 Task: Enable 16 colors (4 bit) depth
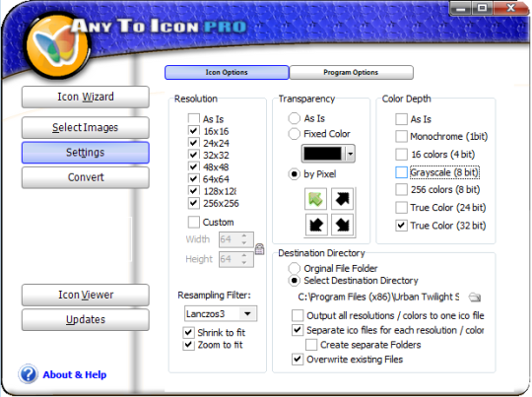click(401, 155)
